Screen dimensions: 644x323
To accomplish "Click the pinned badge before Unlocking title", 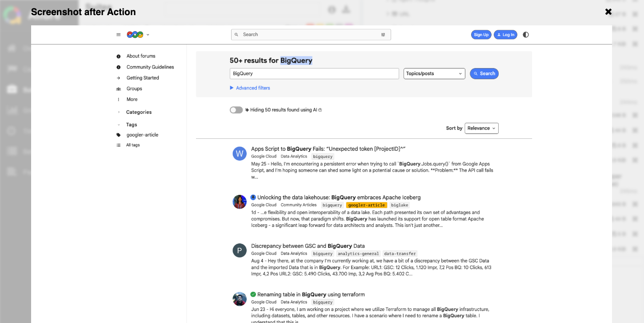I will (x=253, y=198).
